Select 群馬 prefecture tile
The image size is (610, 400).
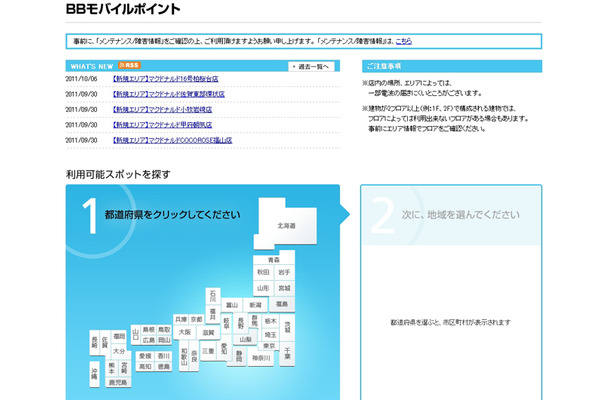[254, 321]
